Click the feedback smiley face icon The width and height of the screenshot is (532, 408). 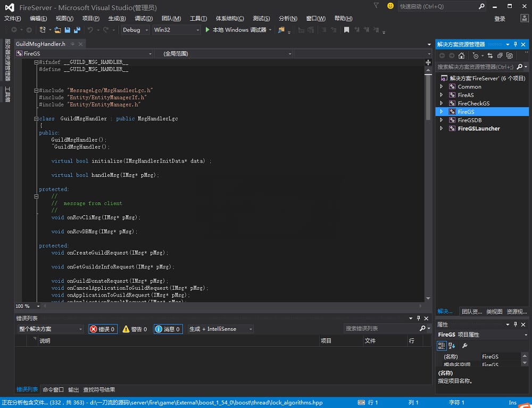[x=390, y=6]
